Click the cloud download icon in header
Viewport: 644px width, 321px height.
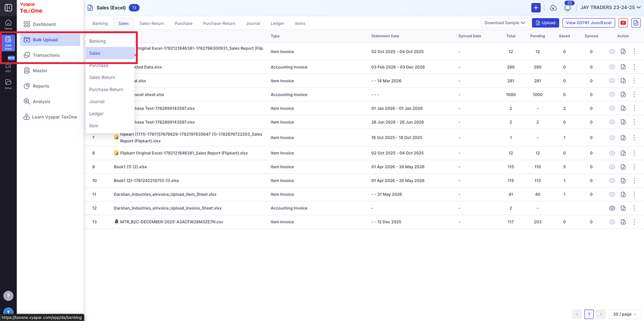click(553, 8)
